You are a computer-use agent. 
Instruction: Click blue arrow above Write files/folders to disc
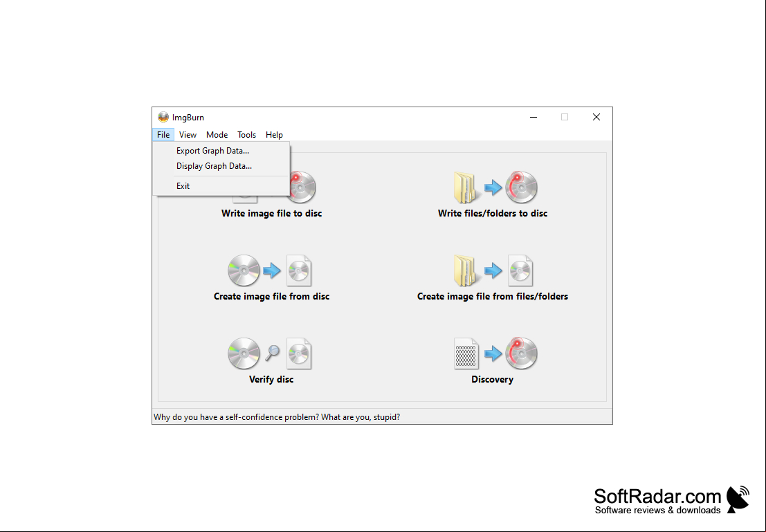pyautogui.click(x=493, y=187)
